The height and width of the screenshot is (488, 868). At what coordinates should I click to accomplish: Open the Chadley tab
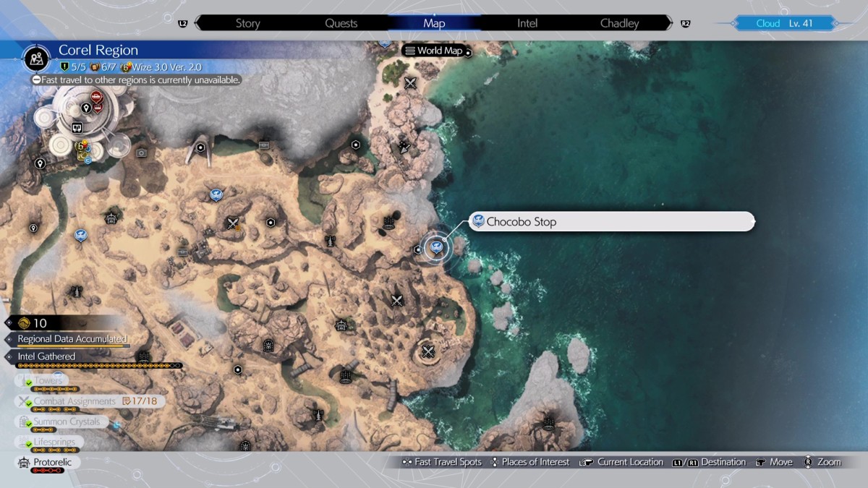coord(620,23)
